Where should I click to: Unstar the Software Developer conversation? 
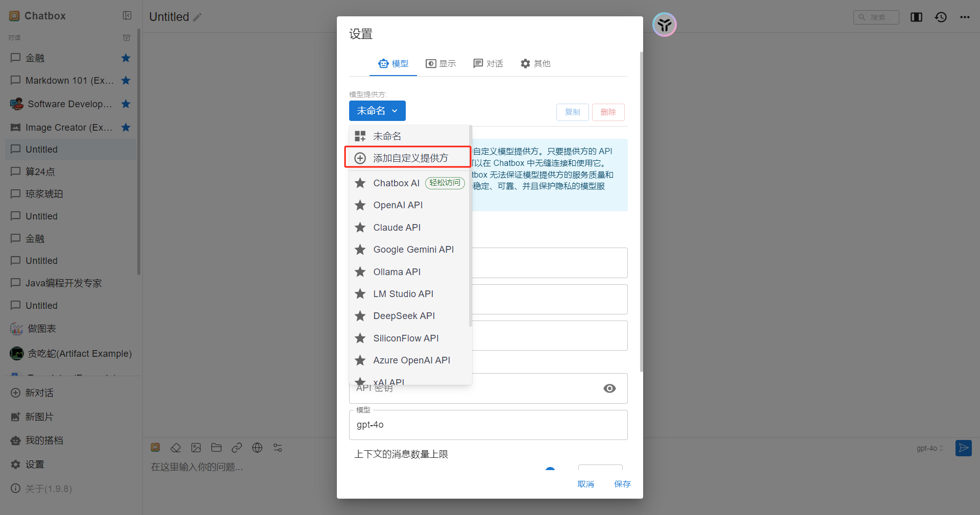[126, 104]
